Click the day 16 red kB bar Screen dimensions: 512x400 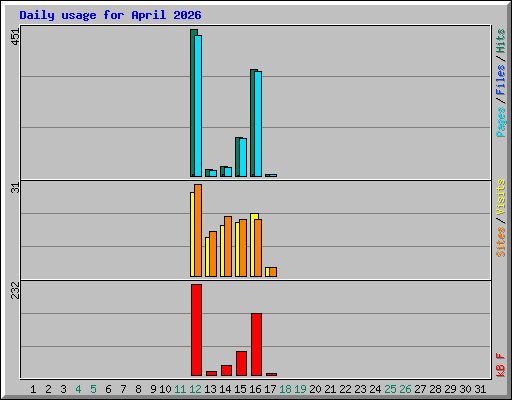tap(257, 344)
